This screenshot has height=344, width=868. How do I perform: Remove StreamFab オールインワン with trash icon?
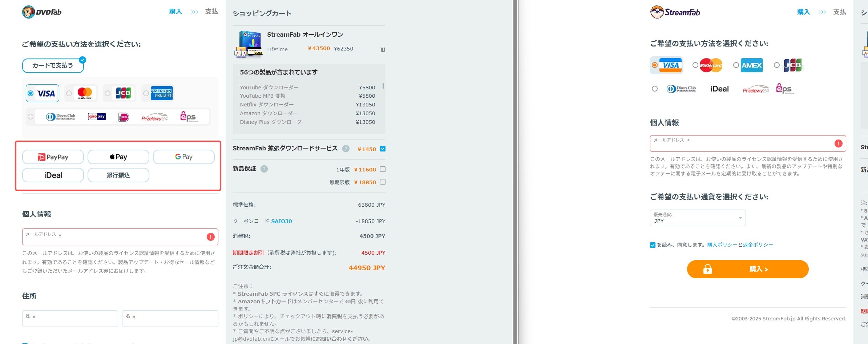click(383, 49)
